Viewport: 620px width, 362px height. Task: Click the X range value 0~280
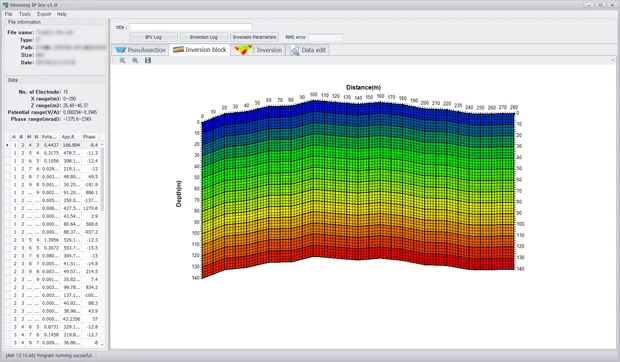pyautogui.click(x=70, y=99)
